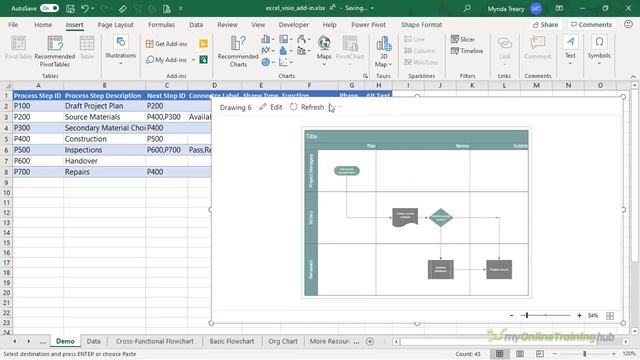
Task: Select cell containing Draft Project Plan
Action: (x=104, y=106)
